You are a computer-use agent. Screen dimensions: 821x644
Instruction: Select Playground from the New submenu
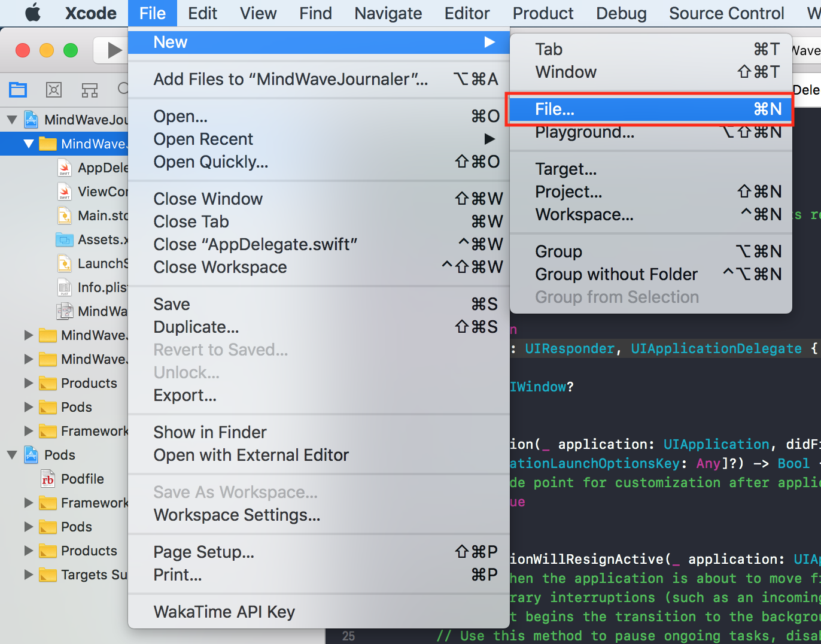(585, 132)
